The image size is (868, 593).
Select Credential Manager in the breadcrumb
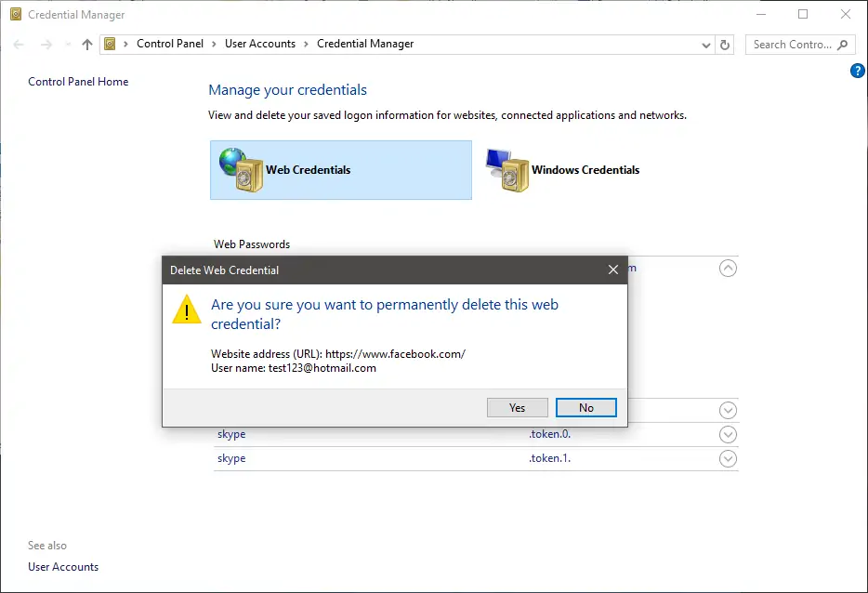coord(365,44)
